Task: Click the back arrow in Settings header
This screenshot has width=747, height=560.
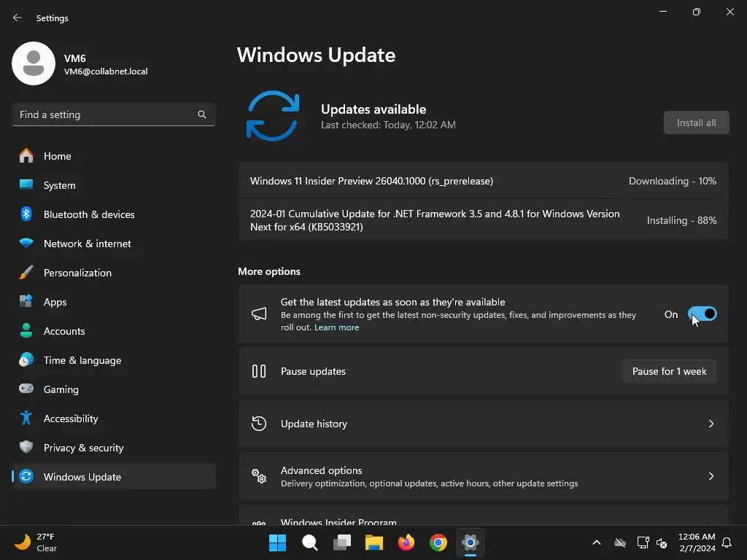Action: pyautogui.click(x=18, y=17)
